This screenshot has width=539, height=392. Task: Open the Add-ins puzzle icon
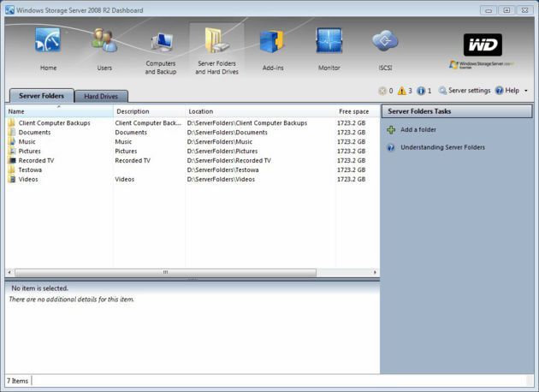coord(271,41)
